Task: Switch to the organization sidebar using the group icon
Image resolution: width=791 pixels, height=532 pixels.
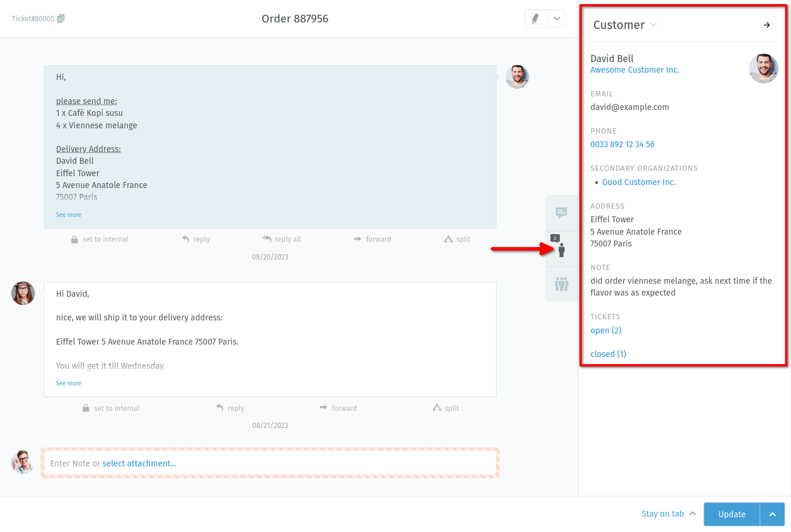Action: [x=561, y=284]
